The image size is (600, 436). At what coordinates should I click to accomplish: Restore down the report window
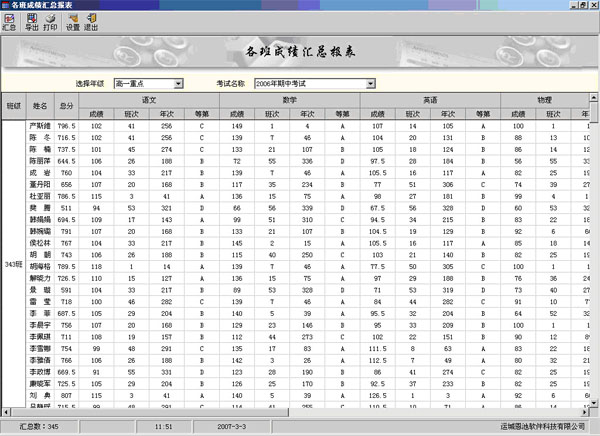(x=581, y=5)
